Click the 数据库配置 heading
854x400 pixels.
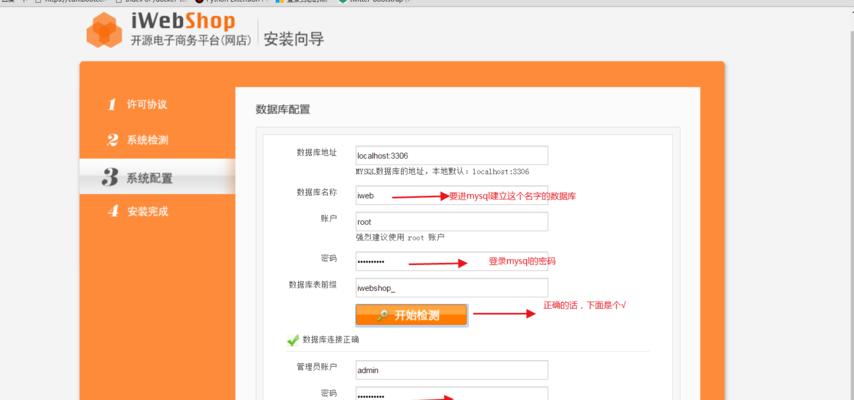283,110
